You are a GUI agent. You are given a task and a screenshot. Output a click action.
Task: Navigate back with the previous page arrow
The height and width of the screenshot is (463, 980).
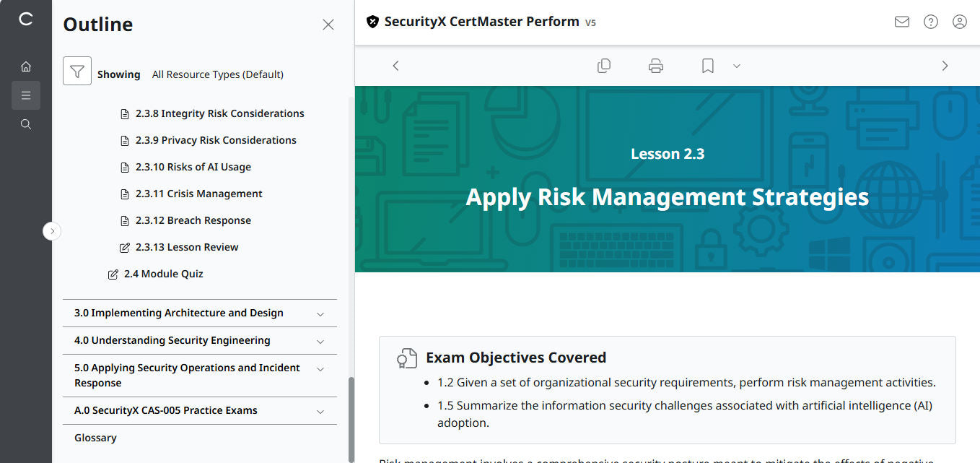click(395, 65)
